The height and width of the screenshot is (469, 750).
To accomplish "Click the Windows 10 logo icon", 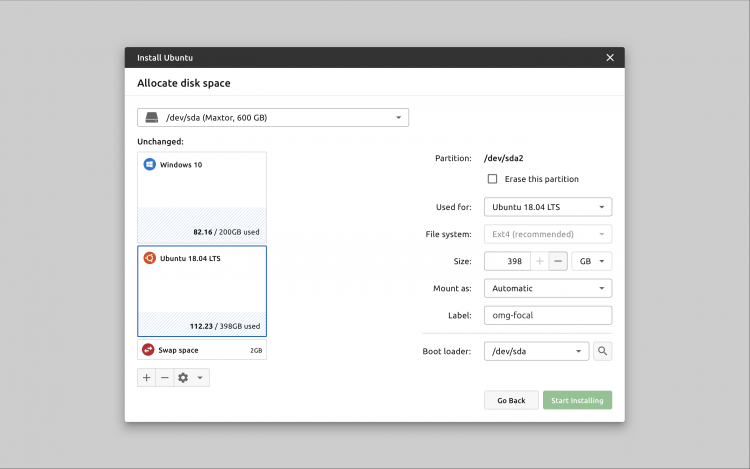I will point(150,164).
